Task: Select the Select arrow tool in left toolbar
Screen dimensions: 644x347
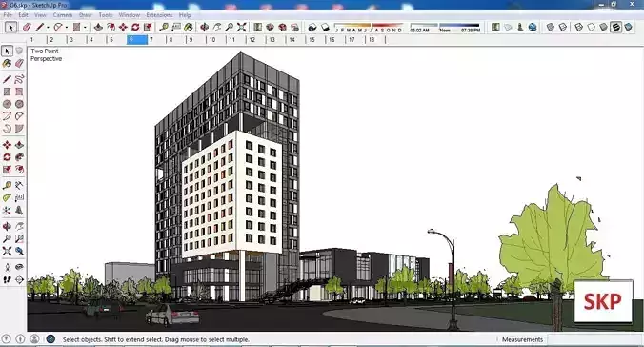Action: (7, 51)
